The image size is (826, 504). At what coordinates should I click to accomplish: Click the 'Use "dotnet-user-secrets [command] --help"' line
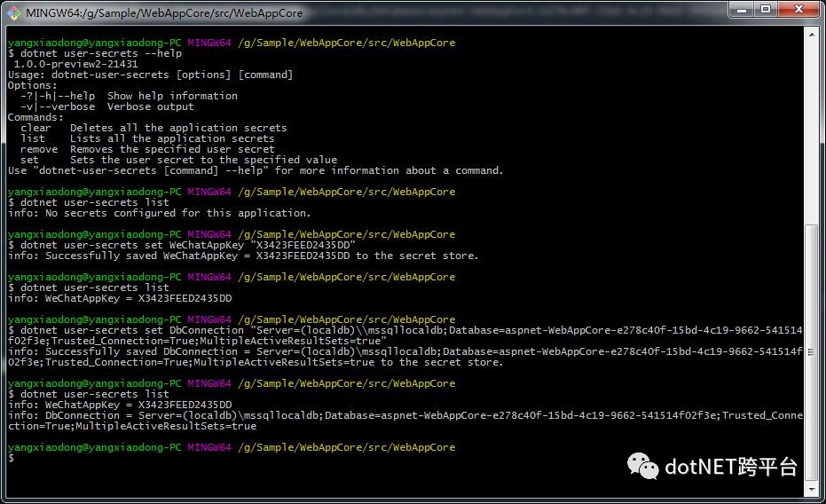click(256, 170)
